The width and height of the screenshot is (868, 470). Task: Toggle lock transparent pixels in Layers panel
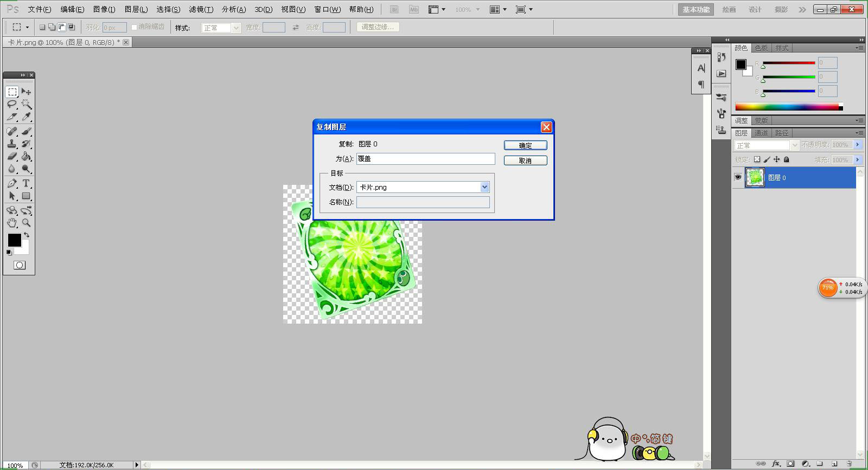point(757,159)
